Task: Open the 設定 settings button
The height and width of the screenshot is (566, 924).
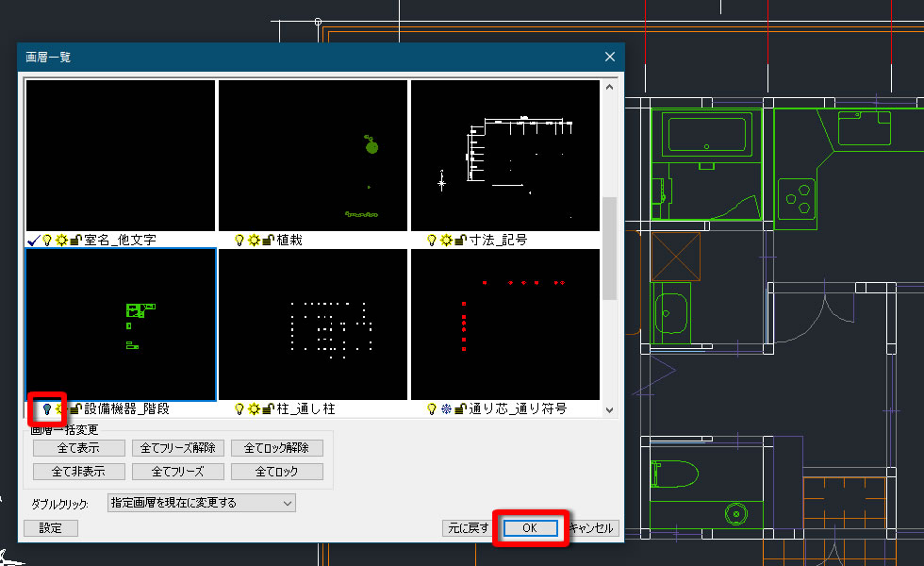Action: pyautogui.click(x=51, y=528)
